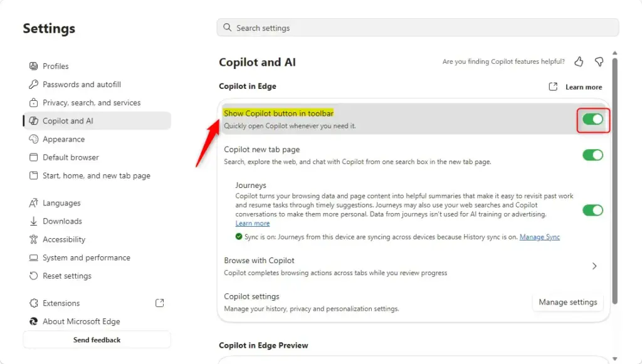The image size is (642, 364).
Task: Open System and performance settings
Action: click(97, 257)
